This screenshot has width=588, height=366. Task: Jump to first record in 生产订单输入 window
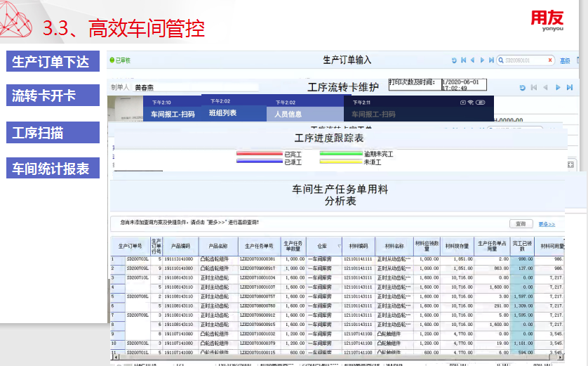(464, 60)
